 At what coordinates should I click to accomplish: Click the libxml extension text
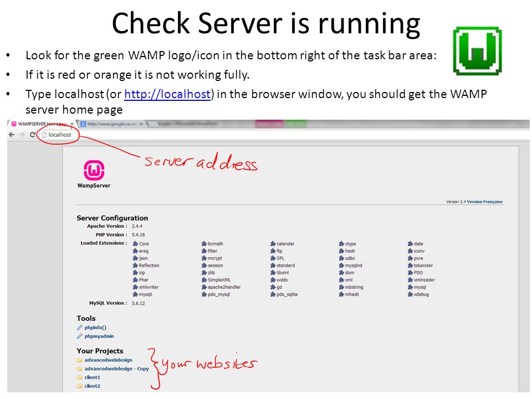point(283,273)
